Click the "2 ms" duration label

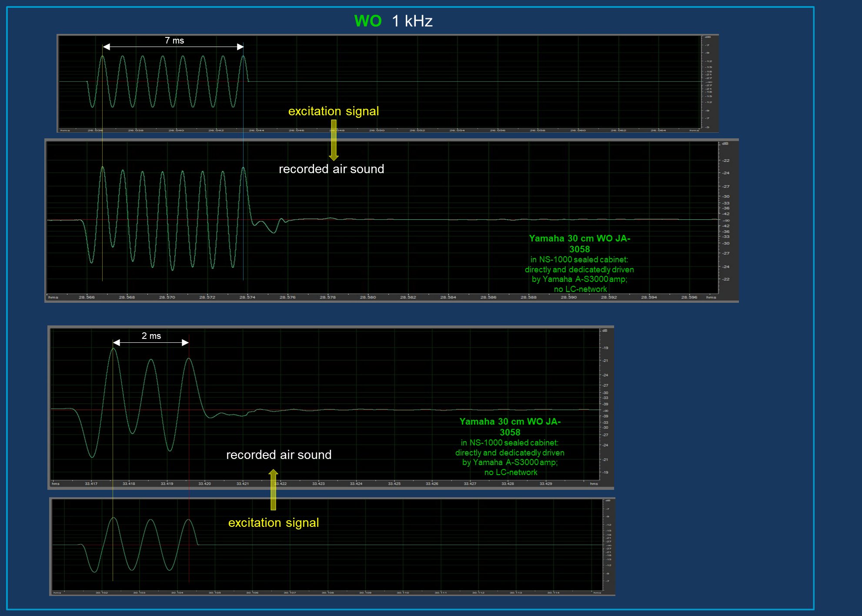151,336
